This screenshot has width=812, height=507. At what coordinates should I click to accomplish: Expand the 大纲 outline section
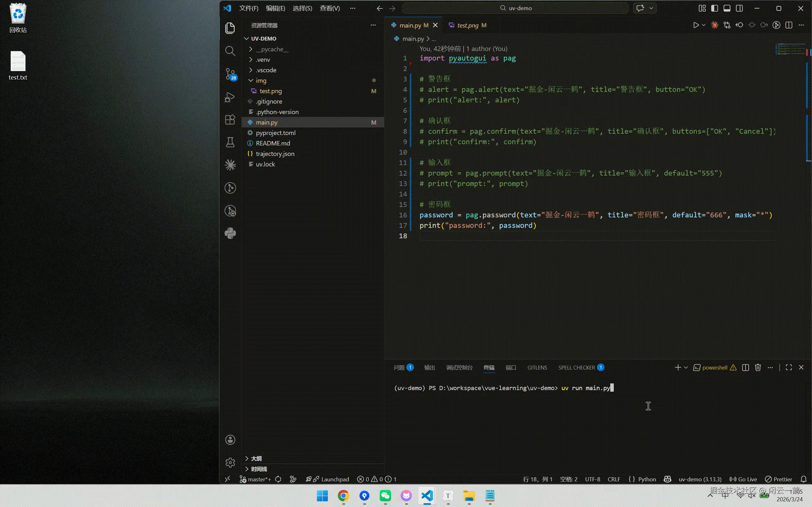tap(256, 459)
